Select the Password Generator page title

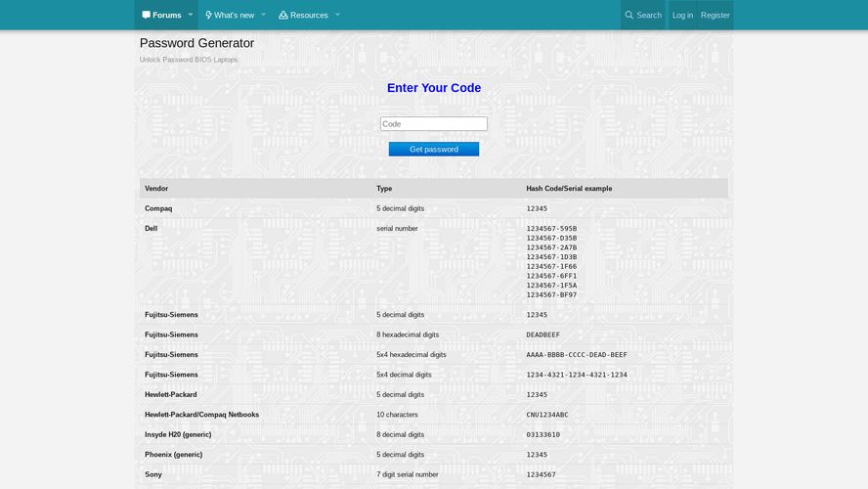tap(196, 43)
